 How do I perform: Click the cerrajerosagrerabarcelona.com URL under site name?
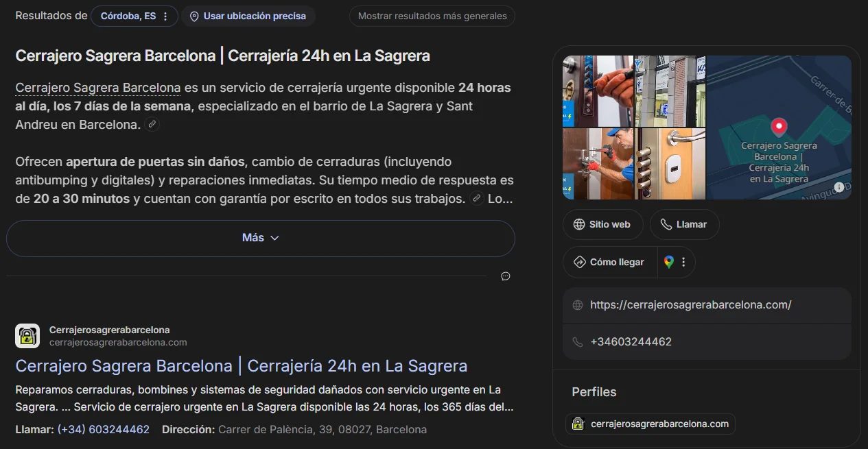click(118, 342)
